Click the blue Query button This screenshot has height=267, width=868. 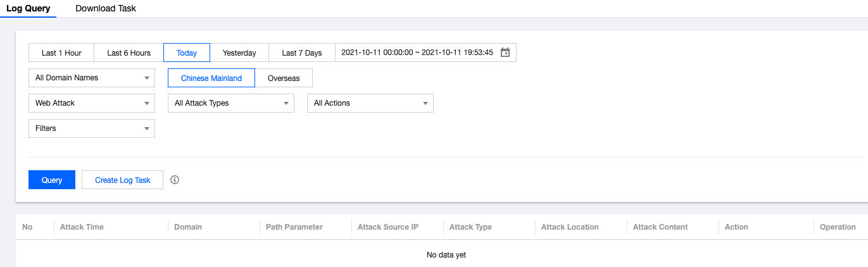click(52, 180)
